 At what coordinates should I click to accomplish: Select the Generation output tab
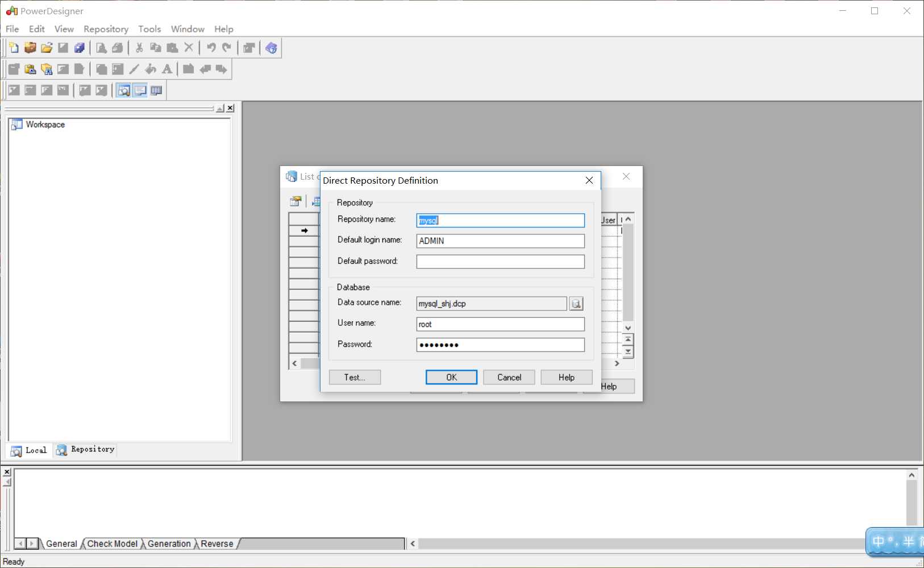pyautogui.click(x=169, y=544)
